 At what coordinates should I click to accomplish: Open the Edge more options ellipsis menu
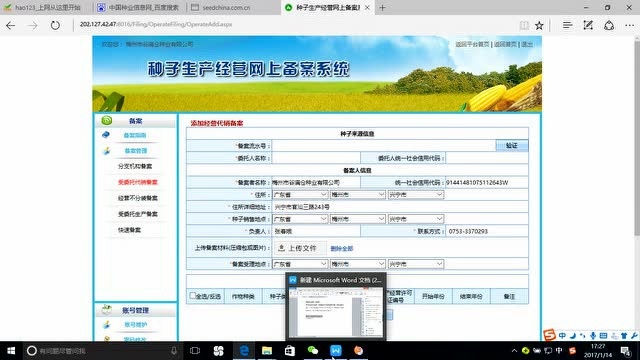click(x=629, y=25)
